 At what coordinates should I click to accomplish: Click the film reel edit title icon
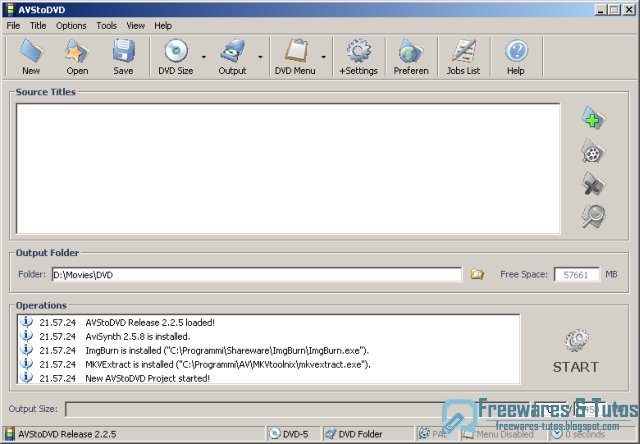pos(593,152)
